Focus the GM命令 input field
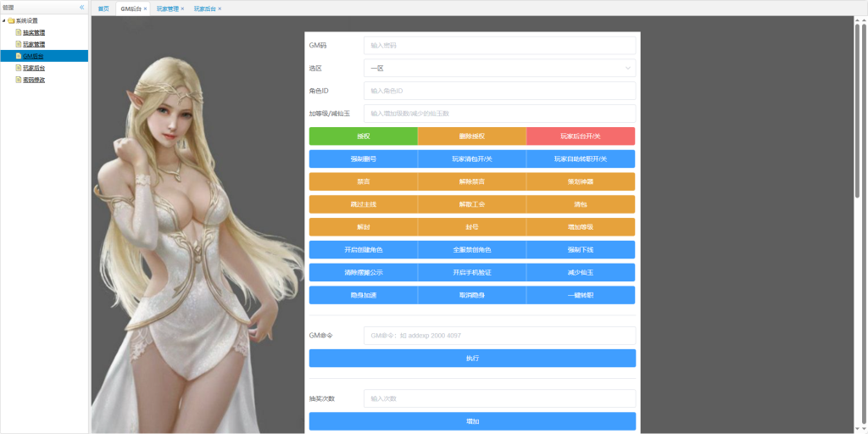Image resolution: width=868 pixels, height=434 pixels. pos(499,336)
